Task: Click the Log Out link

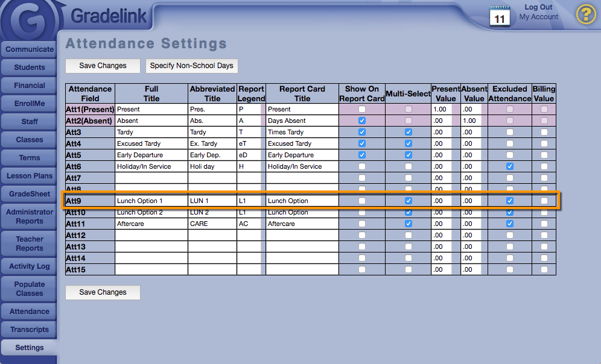Action: click(x=538, y=7)
